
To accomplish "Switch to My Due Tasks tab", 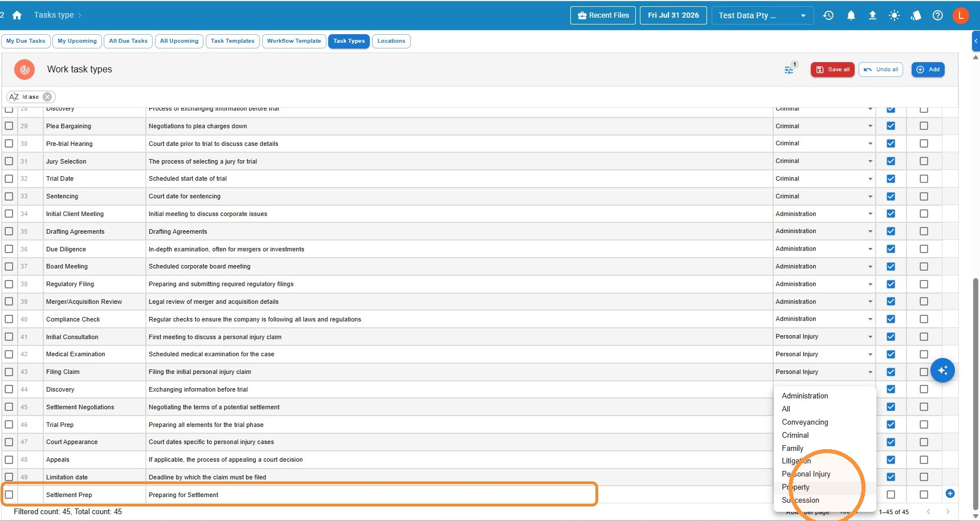I will click(x=26, y=41).
